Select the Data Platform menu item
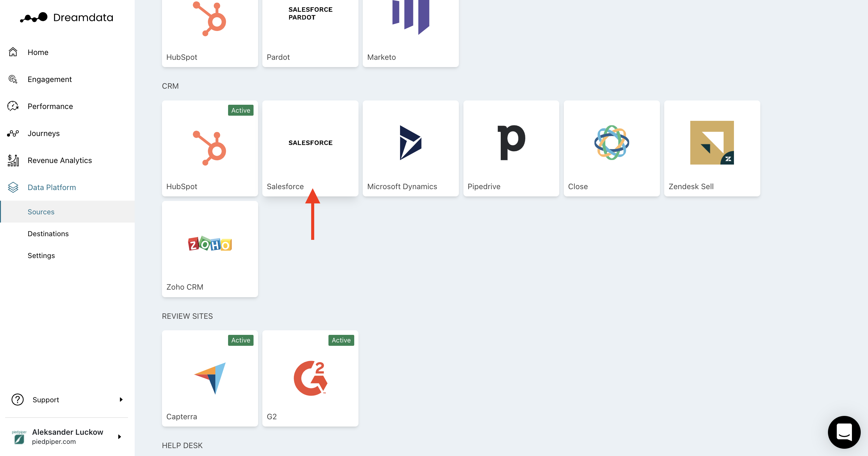Screen dimensions: 868x456 (67, 187)
